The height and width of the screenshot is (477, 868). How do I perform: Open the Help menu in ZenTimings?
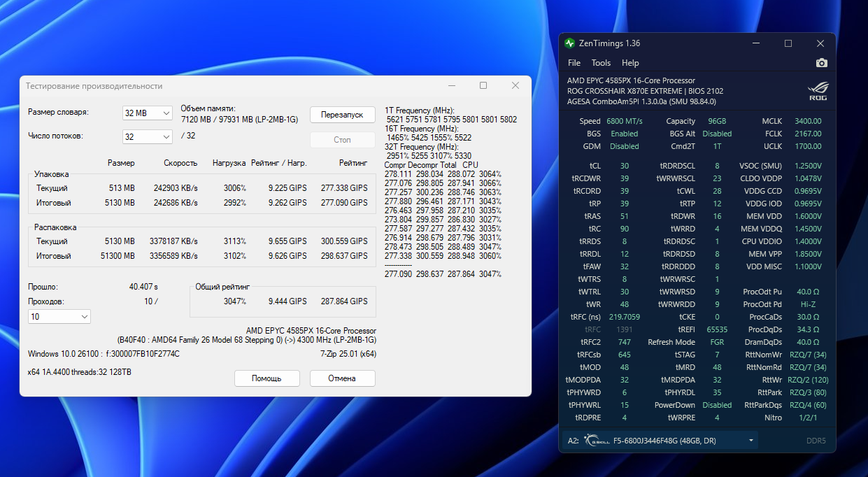click(x=630, y=63)
